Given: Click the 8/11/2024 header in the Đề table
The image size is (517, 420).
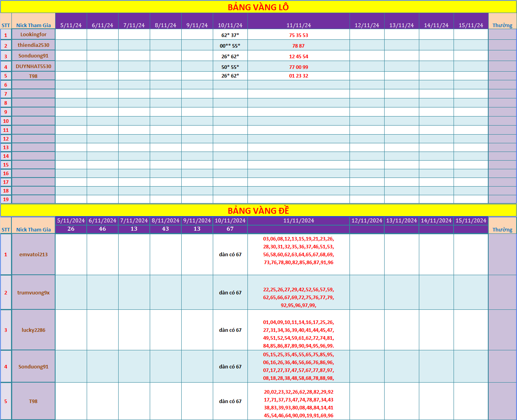Looking at the screenshot, I should (x=166, y=220).
